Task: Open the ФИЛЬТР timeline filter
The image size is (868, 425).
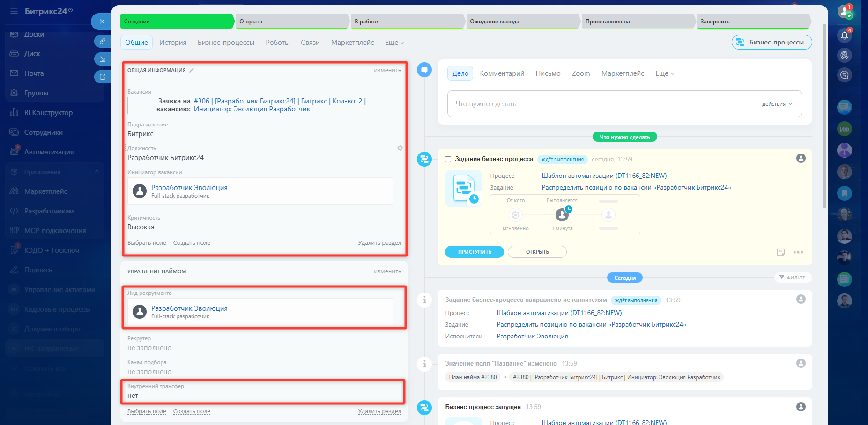Action: coord(793,278)
